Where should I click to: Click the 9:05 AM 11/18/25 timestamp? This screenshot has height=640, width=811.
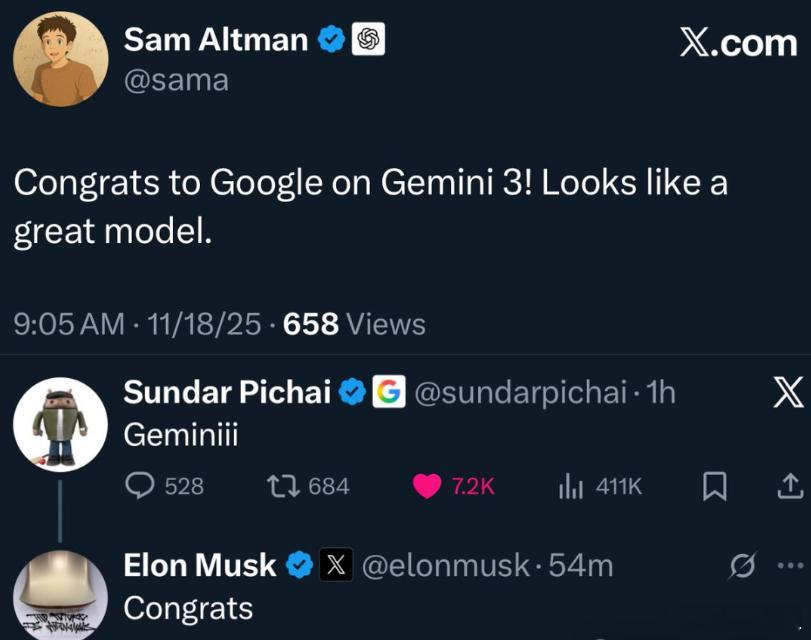[x=138, y=324]
